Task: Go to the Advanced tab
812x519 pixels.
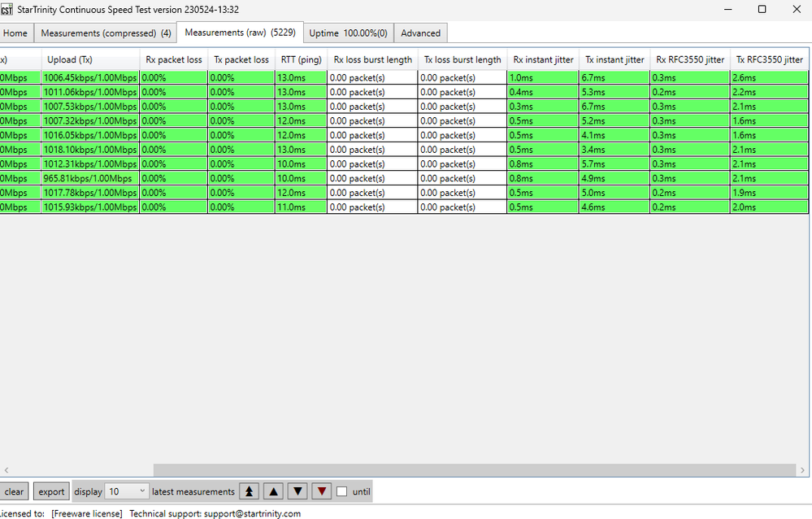Action: [x=420, y=33]
